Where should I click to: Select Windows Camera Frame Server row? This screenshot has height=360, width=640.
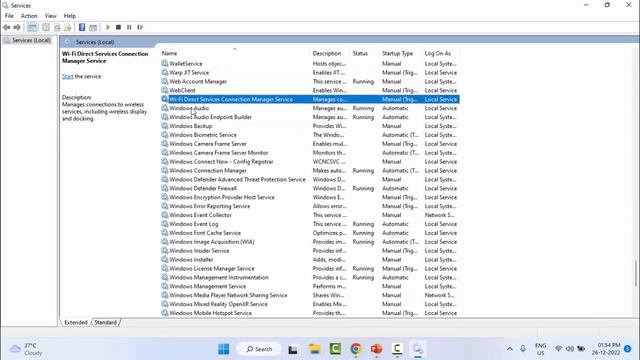point(310,144)
